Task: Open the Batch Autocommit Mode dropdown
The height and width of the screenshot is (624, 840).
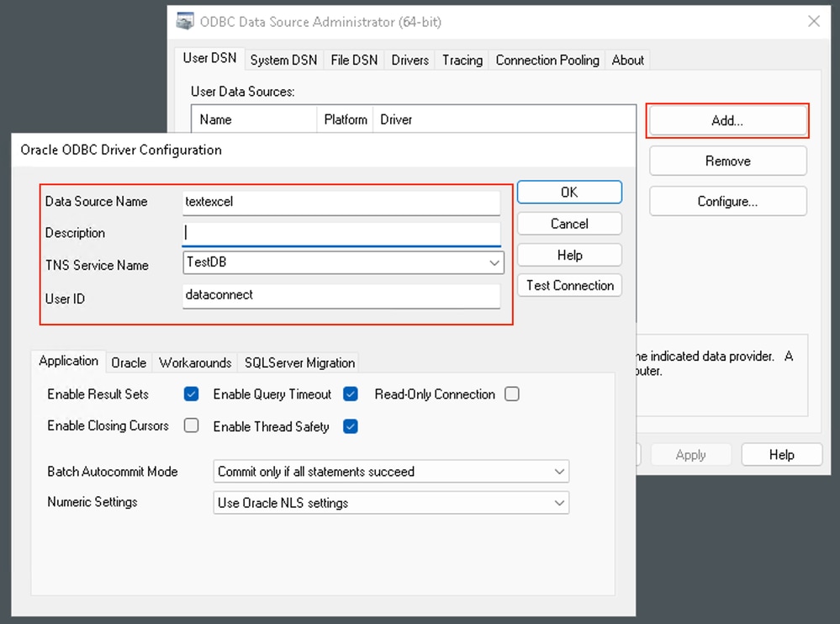Action: [x=391, y=471]
